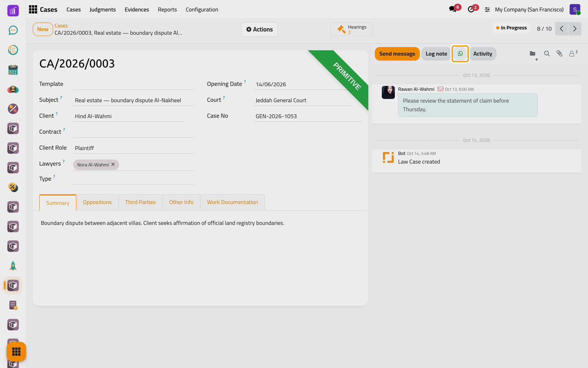Image resolution: width=588 pixels, height=368 pixels.
Task: Show followers list icon
Action: coord(573,53)
